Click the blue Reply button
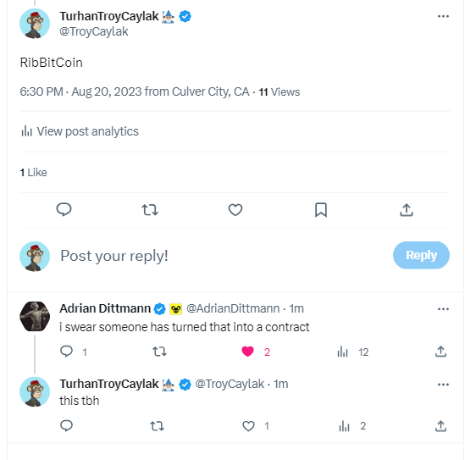Image resolution: width=476 pixels, height=460 pixels. coord(421,255)
